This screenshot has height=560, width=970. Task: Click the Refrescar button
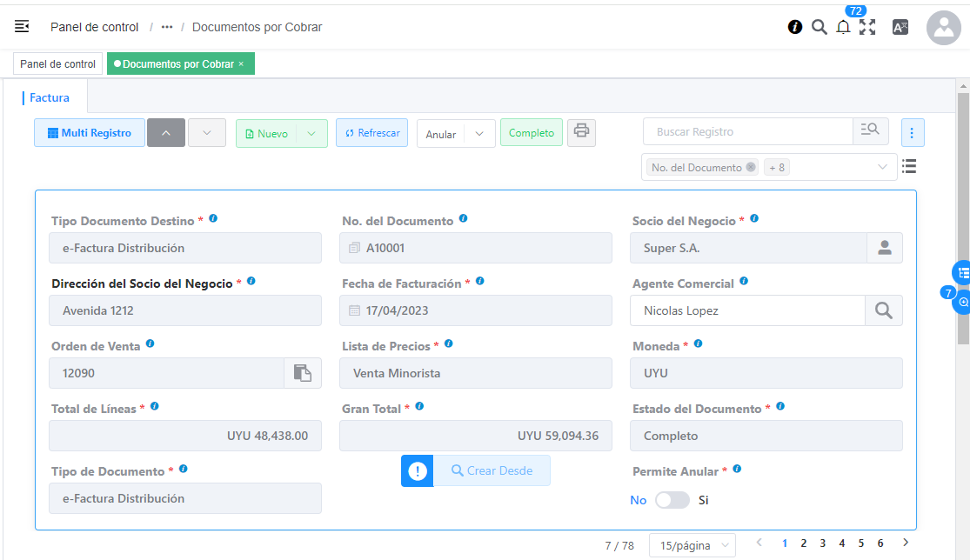pyautogui.click(x=371, y=133)
